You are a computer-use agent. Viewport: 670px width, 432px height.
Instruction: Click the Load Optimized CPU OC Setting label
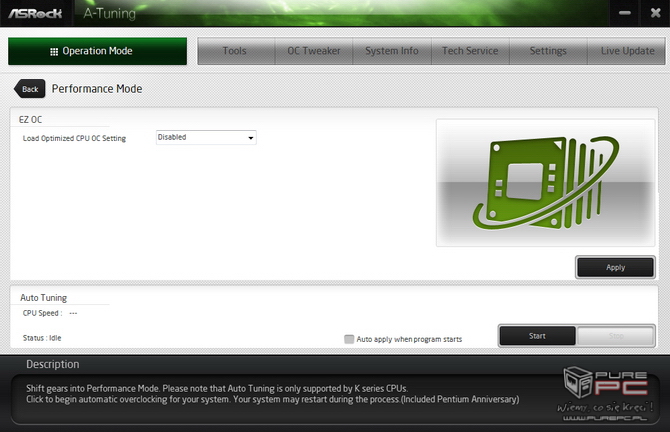pyautogui.click(x=74, y=138)
